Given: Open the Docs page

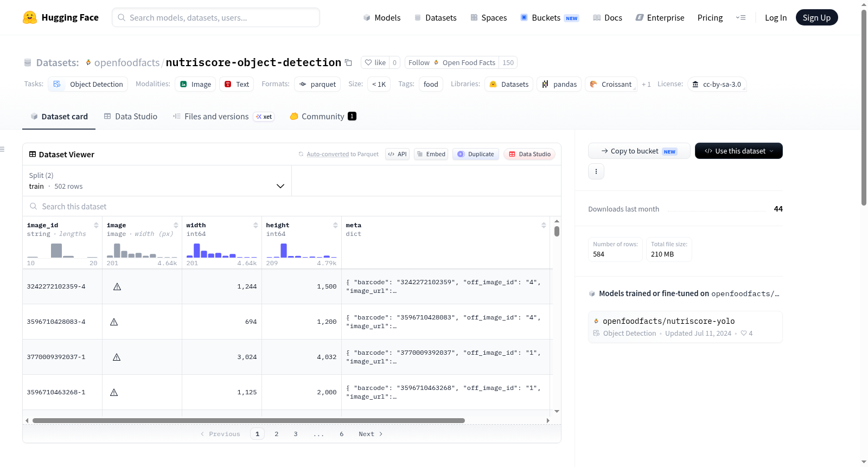Looking at the screenshot, I should click(607, 17).
